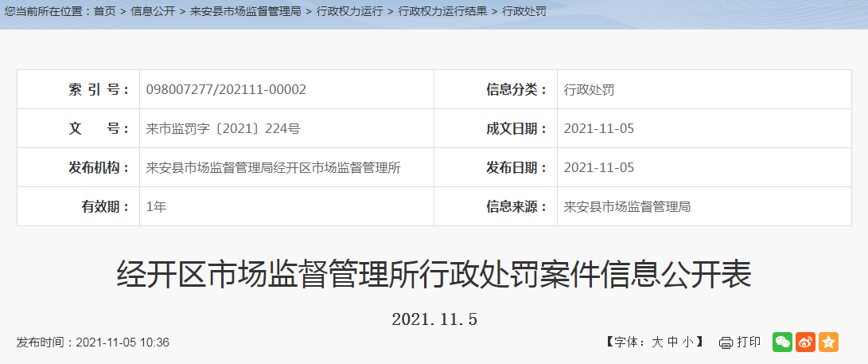This screenshot has height=364, width=868.
Task: Click the 发布机构 label cell
Action: tap(78, 168)
